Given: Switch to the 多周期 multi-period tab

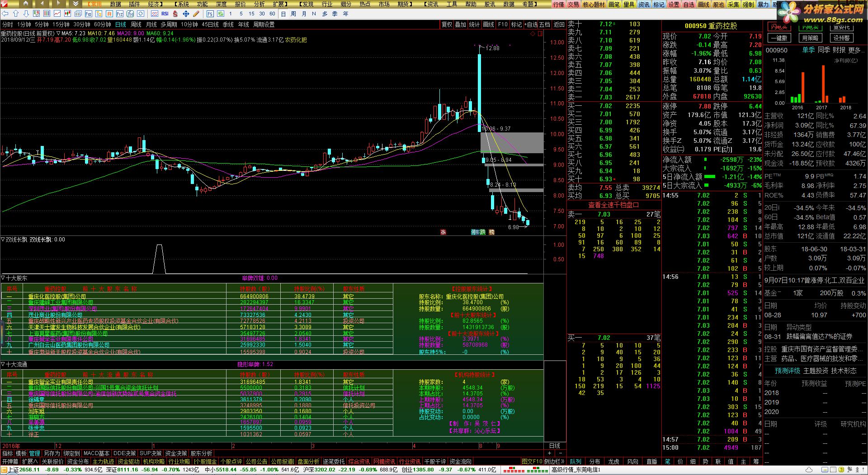Looking at the screenshot, I should 169,24.
